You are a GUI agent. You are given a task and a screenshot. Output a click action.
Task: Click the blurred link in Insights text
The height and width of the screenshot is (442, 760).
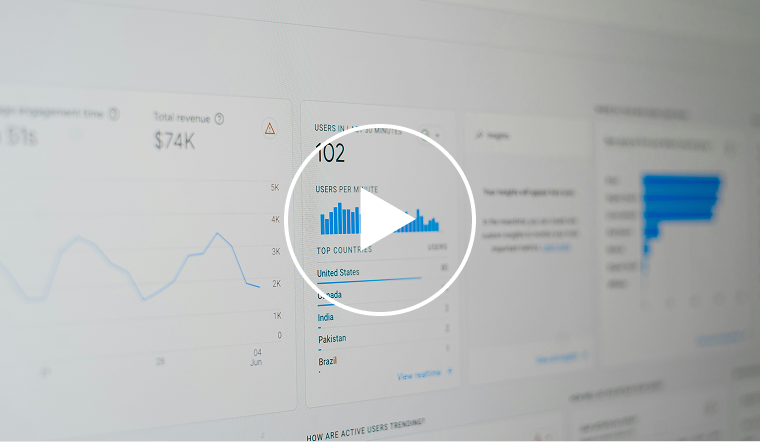557,246
